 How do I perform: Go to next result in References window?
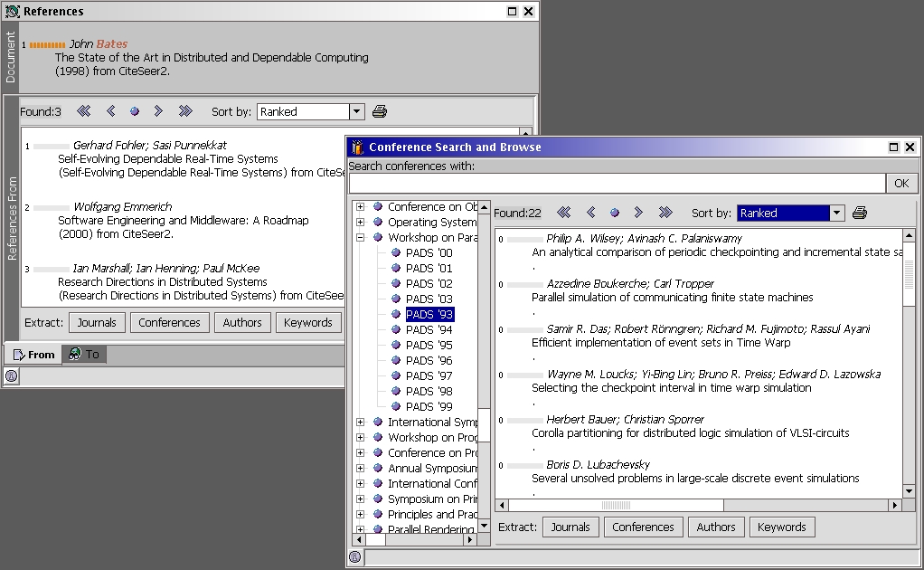158,110
